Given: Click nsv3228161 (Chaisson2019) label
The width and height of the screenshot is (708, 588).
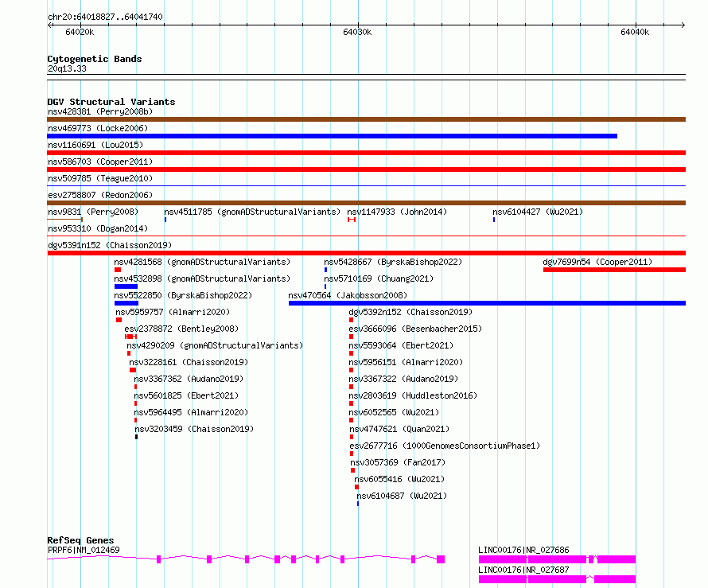Looking at the screenshot, I should [189, 362].
